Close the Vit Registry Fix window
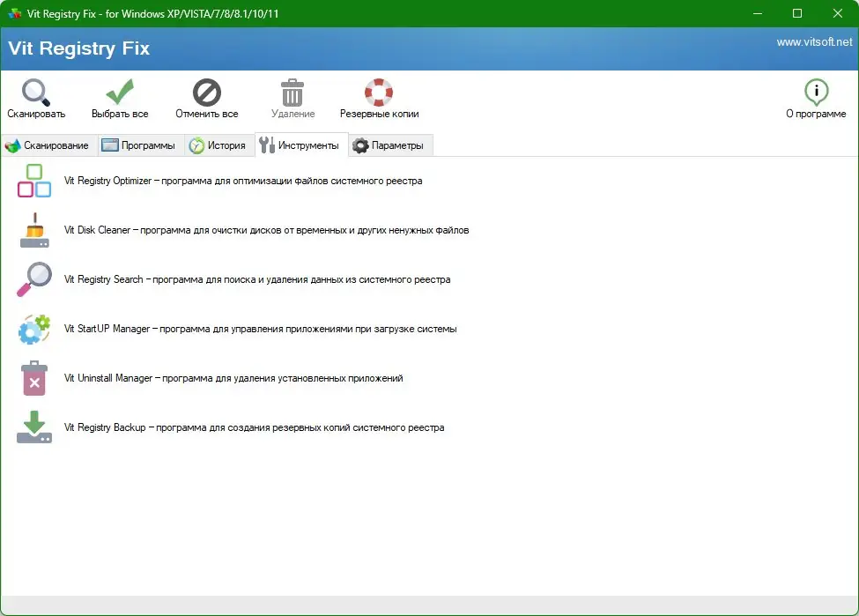Image resolution: width=859 pixels, height=616 pixels. (838, 13)
